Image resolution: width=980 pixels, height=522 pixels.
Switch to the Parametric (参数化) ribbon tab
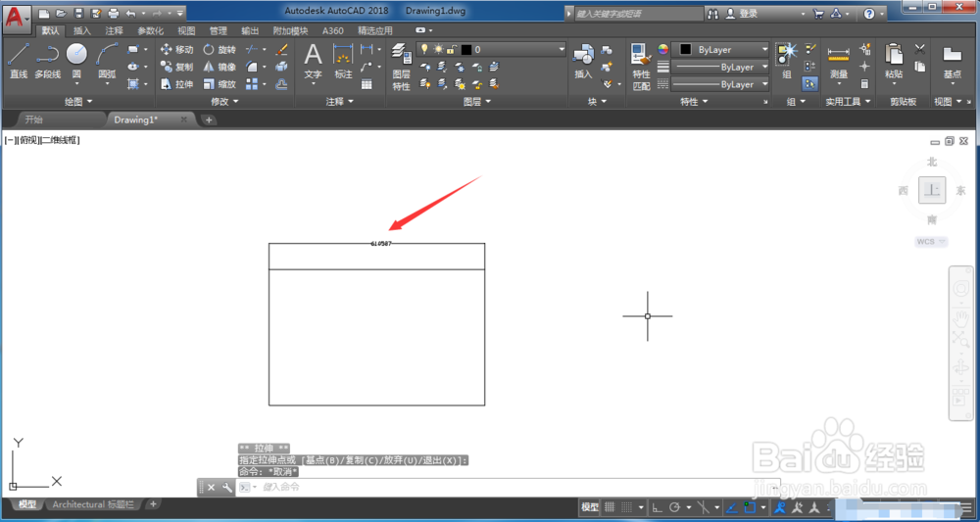coord(151,30)
